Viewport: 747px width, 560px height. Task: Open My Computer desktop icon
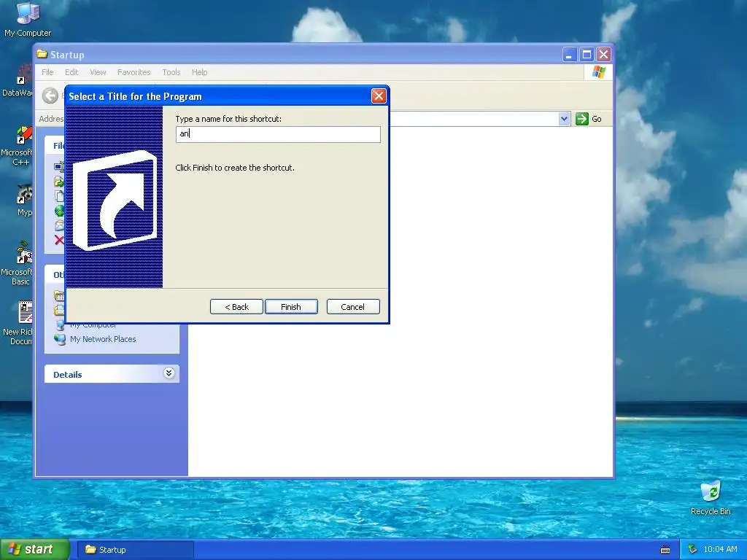pyautogui.click(x=28, y=19)
